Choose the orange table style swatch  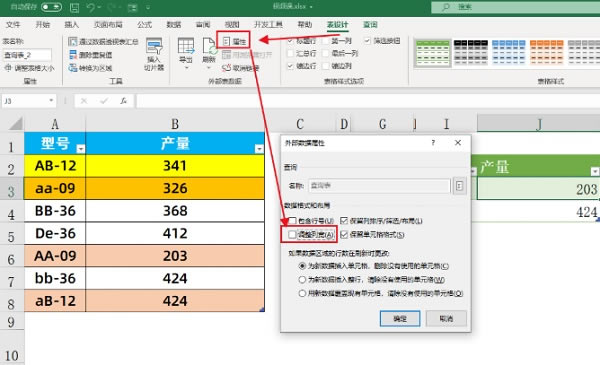click(546, 52)
